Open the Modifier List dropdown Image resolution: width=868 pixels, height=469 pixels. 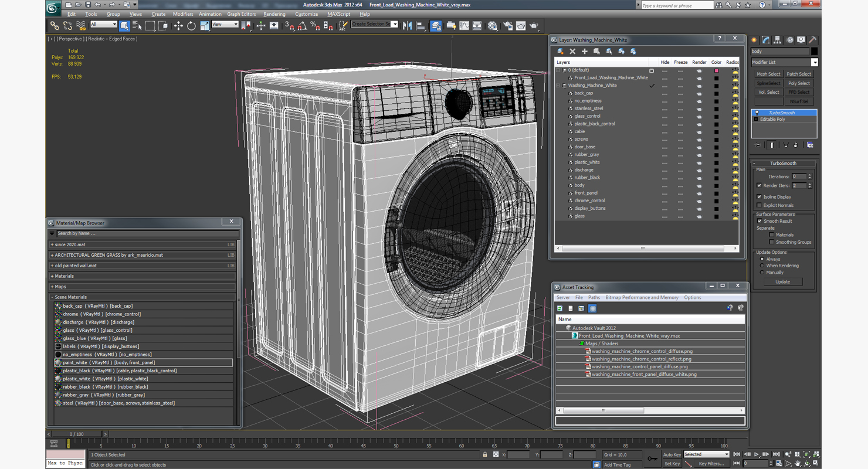814,62
